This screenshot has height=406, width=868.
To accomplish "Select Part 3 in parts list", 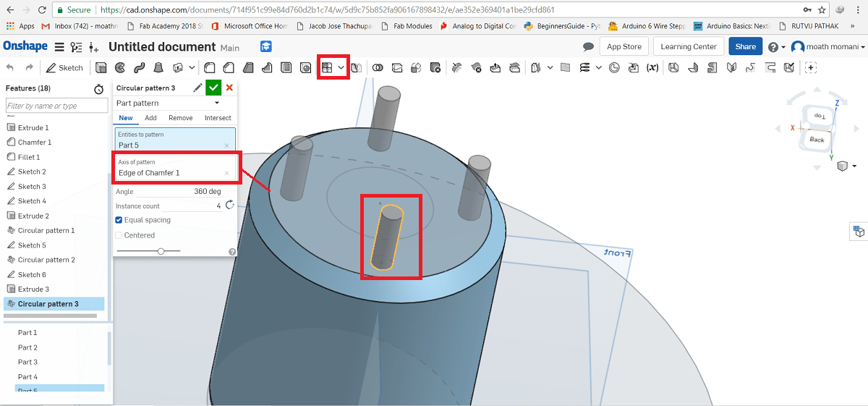I will coord(27,362).
